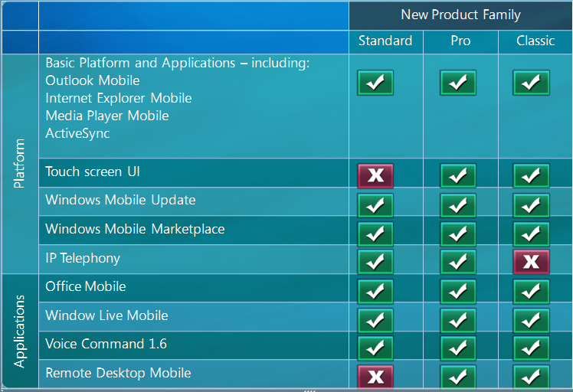Click Classic checkmark for Touch screen UI
Screen dimensions: 573x392
[531, 176]
